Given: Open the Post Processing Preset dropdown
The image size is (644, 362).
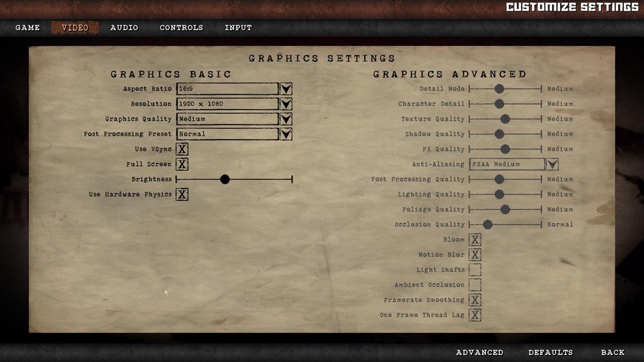Looking at the screenshot, I should [286, 134].
